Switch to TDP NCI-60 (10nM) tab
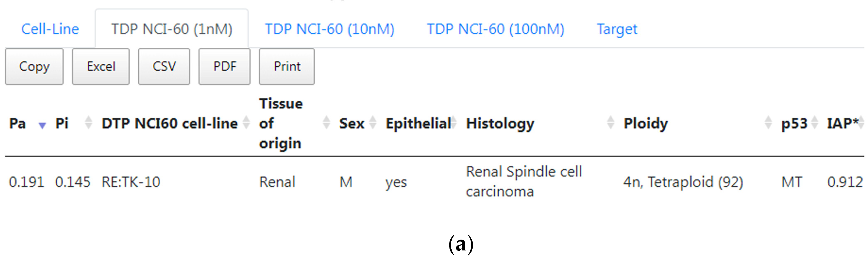Screen dimensions: 868x261 click(x=329, y=29)
